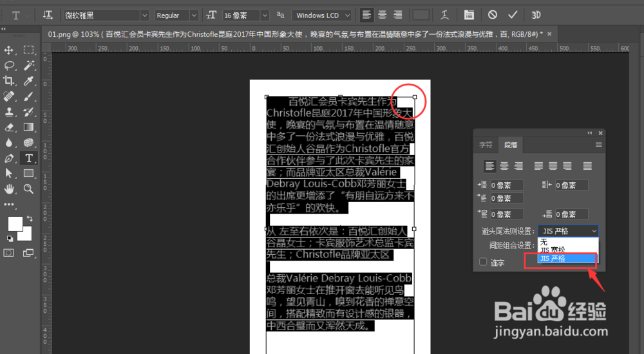Open the Edit Toolbar three-dots menu
This screenshot has height=354, width=644.
coord(8,204)
